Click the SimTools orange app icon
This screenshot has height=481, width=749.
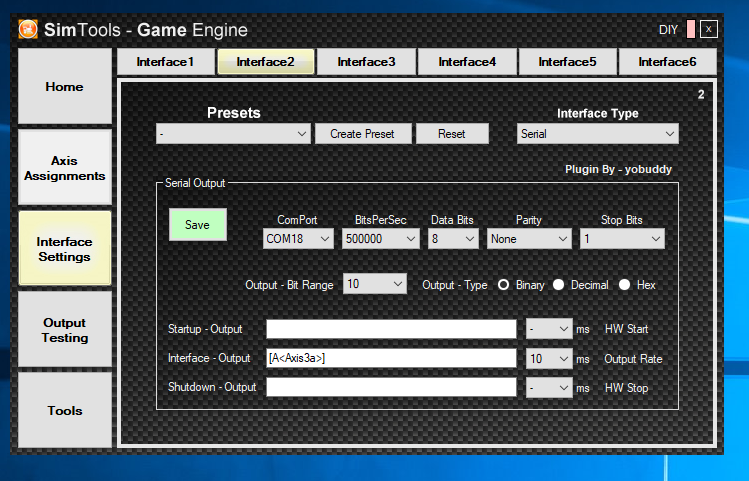pyautogui.click(x=28, y=29)
